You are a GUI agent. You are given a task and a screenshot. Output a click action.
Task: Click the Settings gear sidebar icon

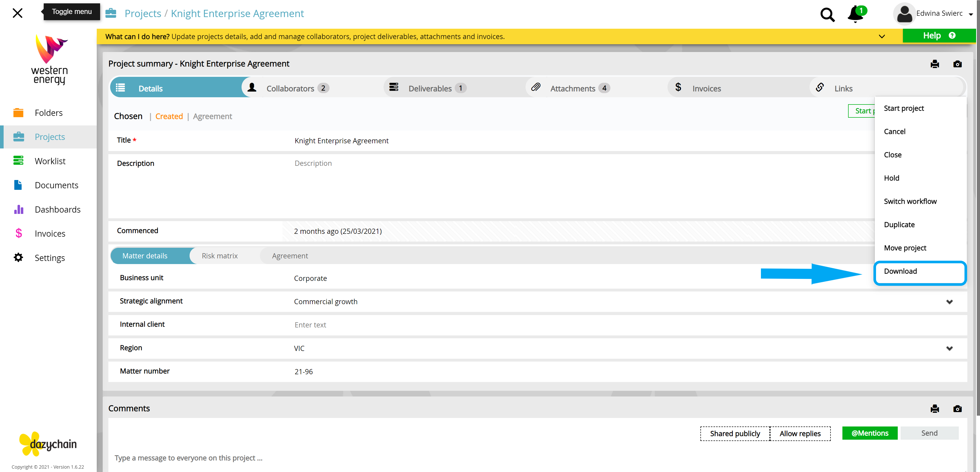pos(18,258)
